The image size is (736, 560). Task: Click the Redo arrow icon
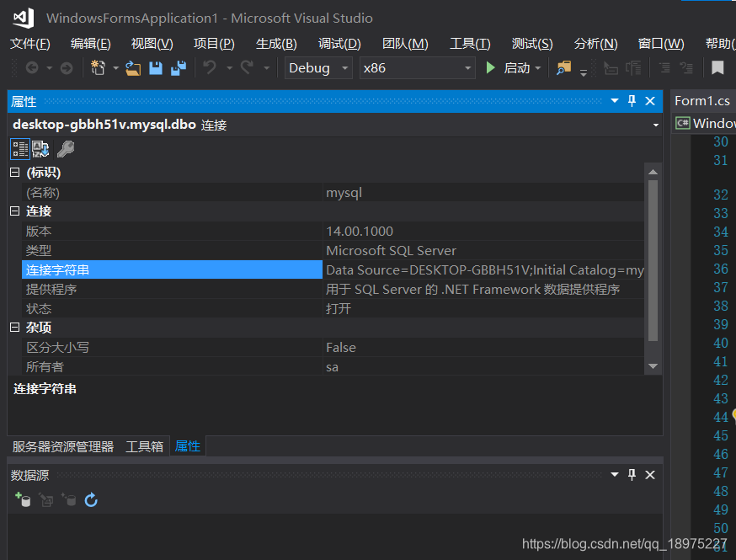click(x=248, y=68)
